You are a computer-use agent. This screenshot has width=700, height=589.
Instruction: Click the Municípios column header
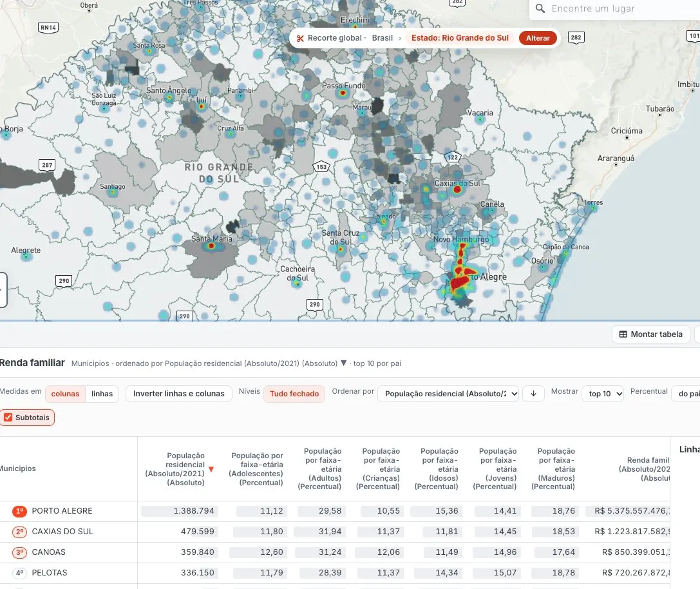coord(18,468)
